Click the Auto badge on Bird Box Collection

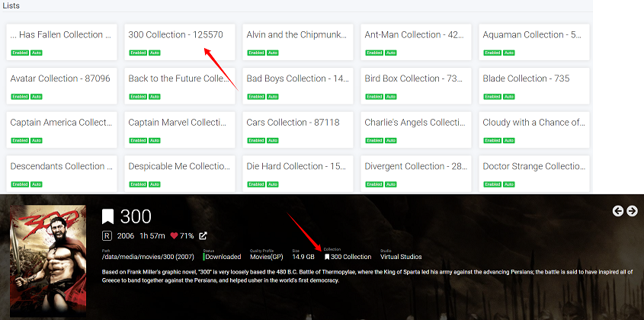tap(390, 97)
